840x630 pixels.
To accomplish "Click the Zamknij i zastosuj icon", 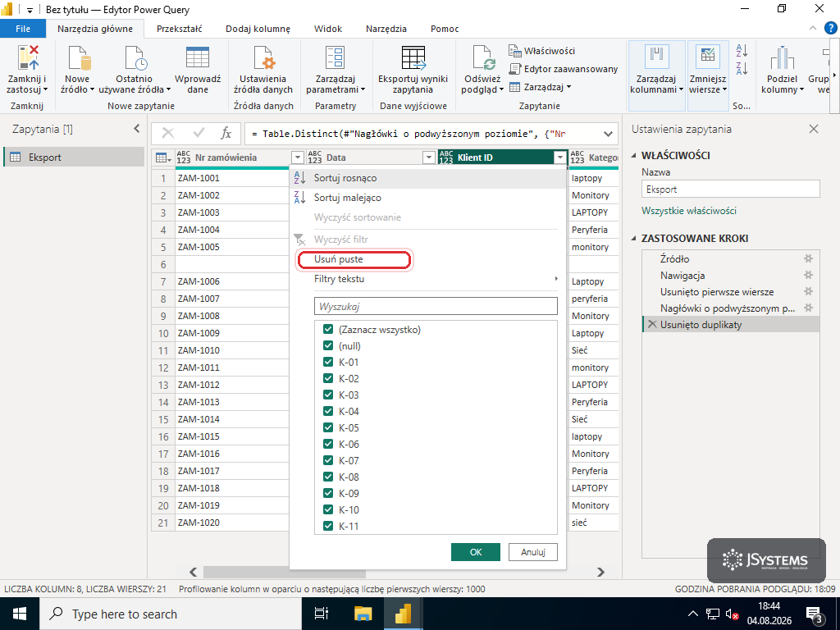I will point(27,58).
